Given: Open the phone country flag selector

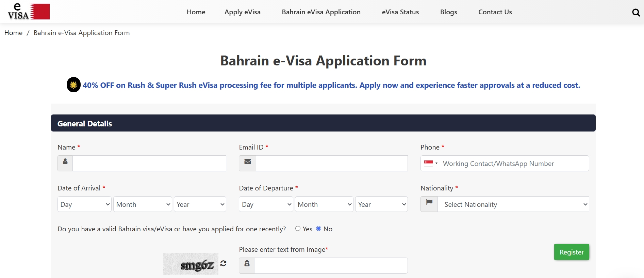Looking at the screenshot, I should tap(431, 163).
